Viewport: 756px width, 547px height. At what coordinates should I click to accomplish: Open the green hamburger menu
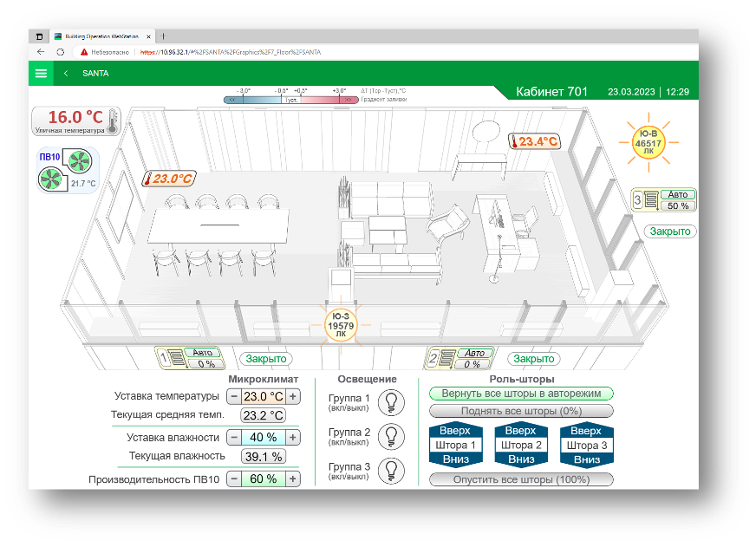coord(41,74)
